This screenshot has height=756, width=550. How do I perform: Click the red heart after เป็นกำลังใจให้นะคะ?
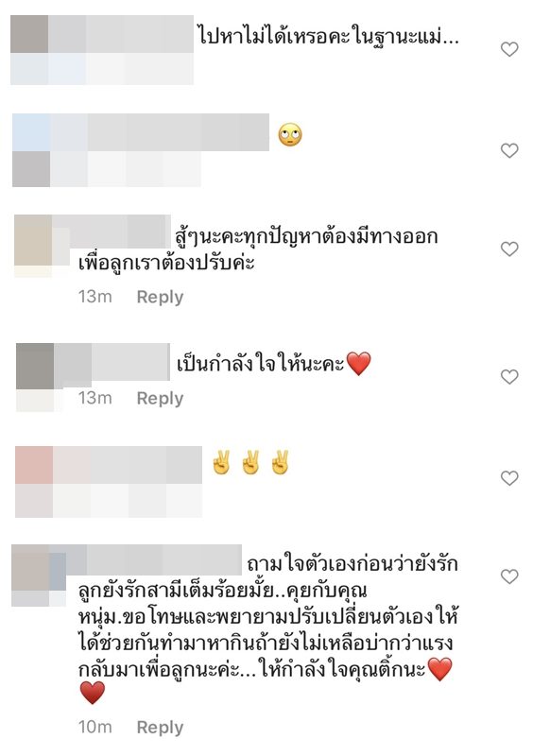coord(358,364)
